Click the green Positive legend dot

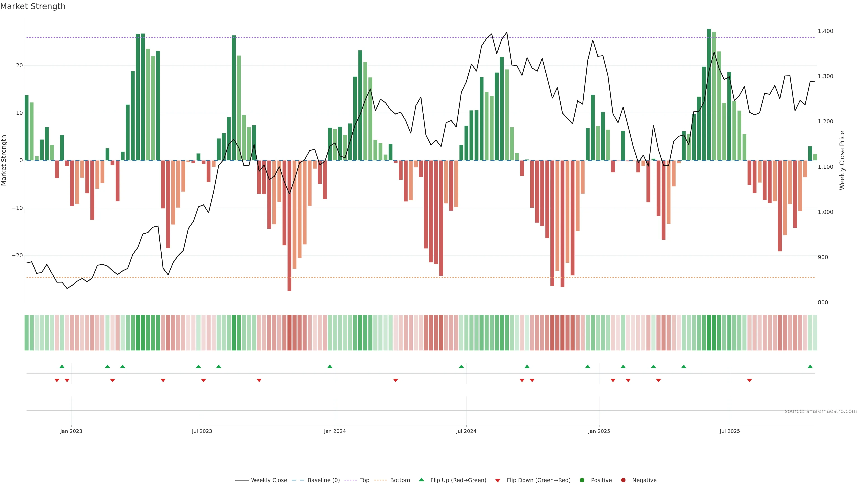582,480
